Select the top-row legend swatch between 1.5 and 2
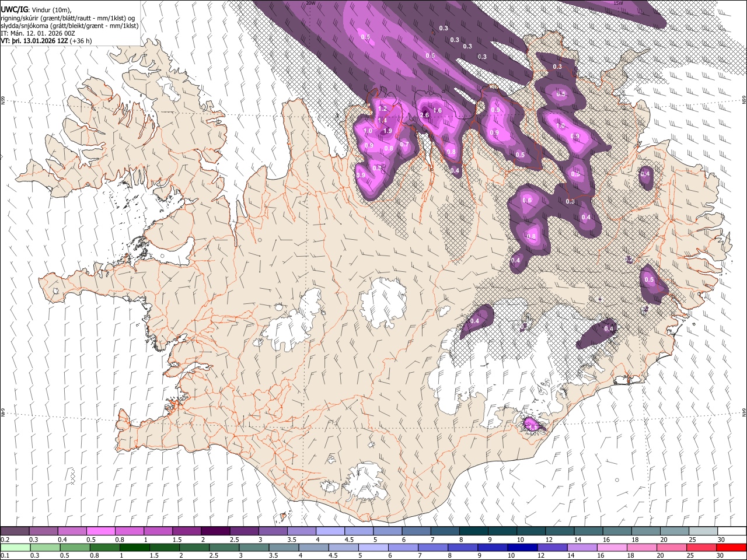The width and height of the screenshot is (747, 560). [x=187, y=531]
